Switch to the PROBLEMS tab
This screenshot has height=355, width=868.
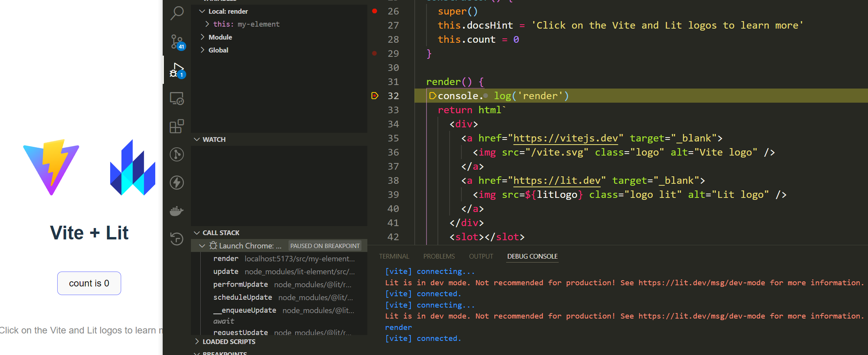coord(439,256)
